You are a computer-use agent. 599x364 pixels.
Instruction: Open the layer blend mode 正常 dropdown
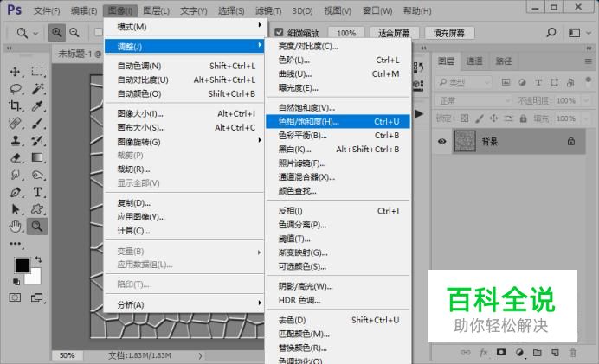coord(473,101)
